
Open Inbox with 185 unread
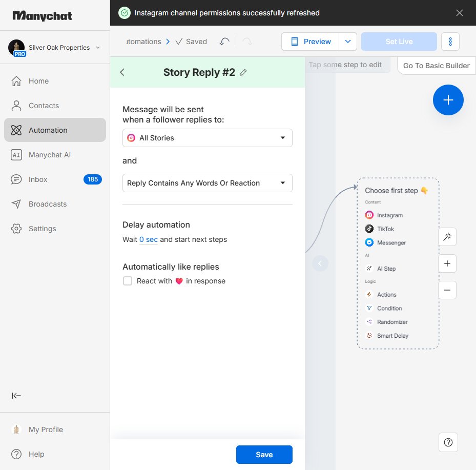[55, 179]
